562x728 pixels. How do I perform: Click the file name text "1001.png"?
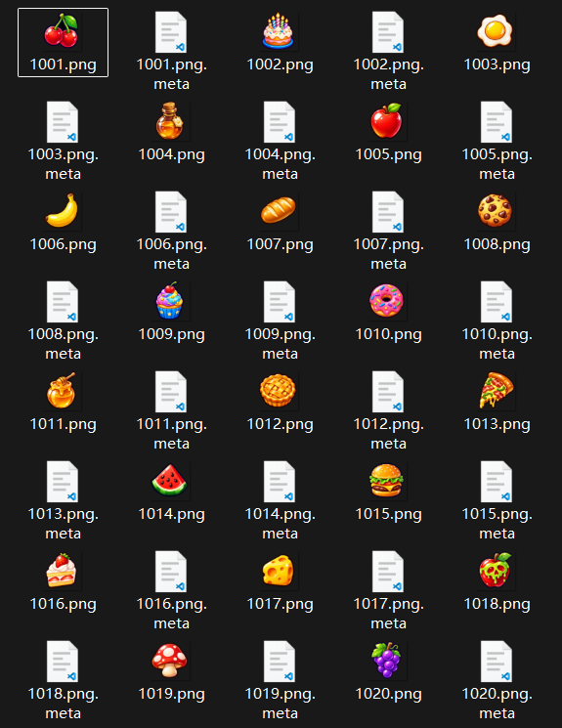[x=63, y=65]
